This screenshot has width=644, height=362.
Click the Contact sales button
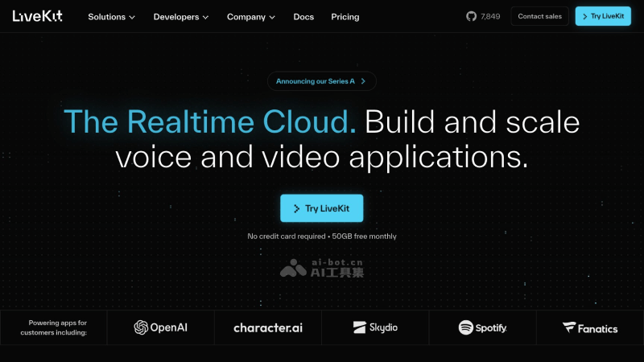tap(539, 16)
